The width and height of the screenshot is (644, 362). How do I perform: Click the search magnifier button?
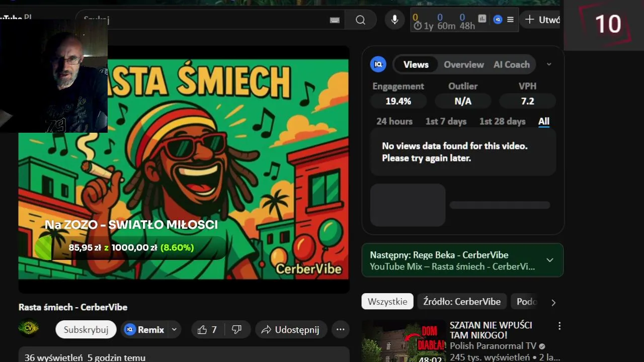pos(360,20)
